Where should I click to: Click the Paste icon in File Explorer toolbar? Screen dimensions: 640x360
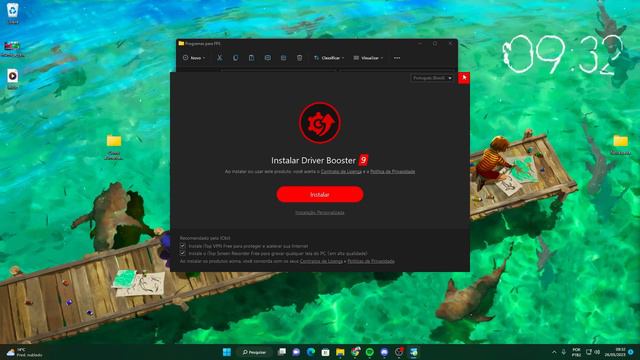pyautogui.click(x=251, y=58)
